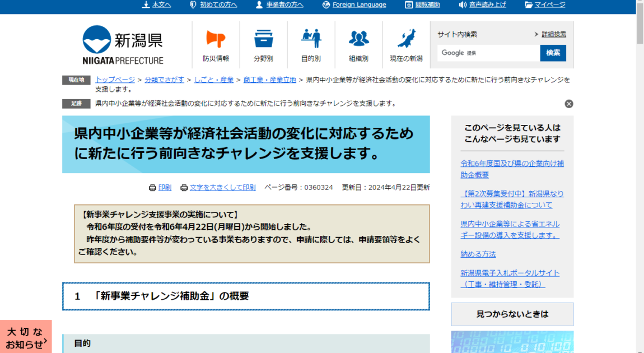The height and width of the screenshot is (353, 644).
Task: Open the 納める方法 sidebar link
Action: (x=478, y=254)
